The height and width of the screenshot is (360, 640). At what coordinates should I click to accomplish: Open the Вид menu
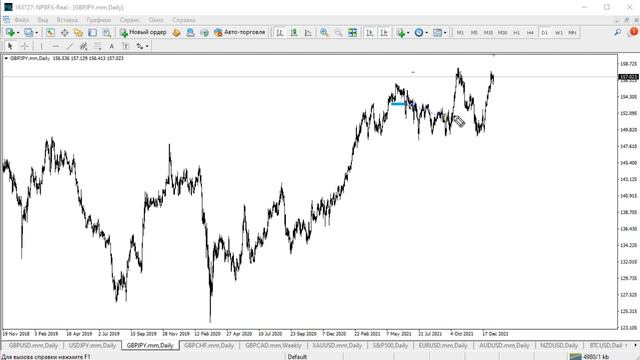[x=43, y=20]
